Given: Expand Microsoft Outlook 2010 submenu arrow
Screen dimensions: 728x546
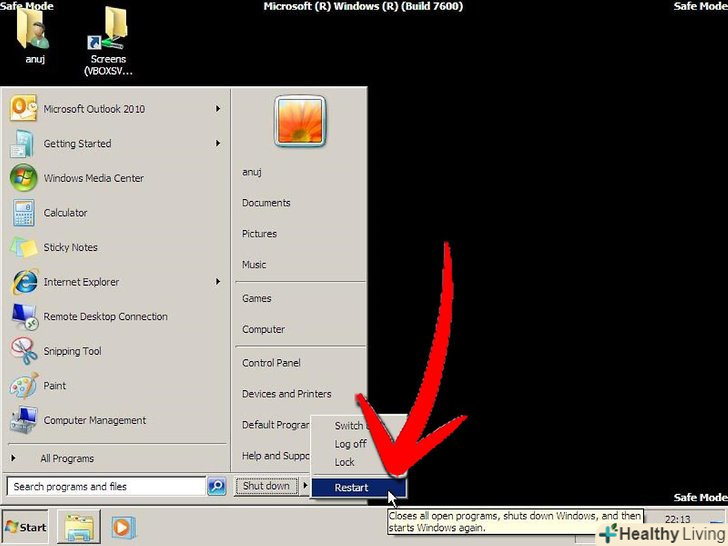Looking at the screenshot, I should click(218, 108).
